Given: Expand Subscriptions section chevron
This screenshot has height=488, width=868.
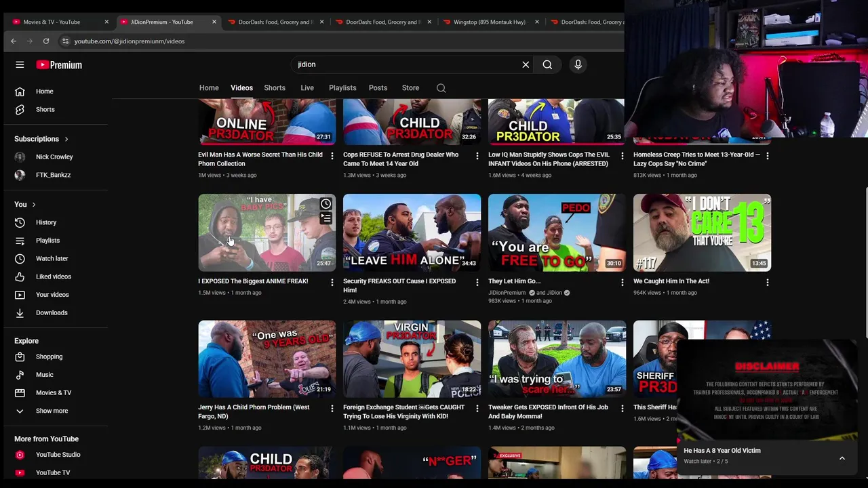Looking at the screenshot, I should point(66,139).
